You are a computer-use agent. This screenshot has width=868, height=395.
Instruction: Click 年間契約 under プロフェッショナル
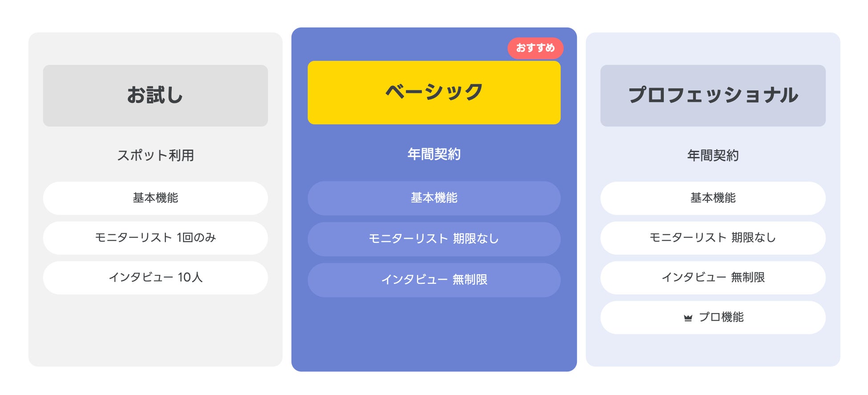tap(713, 155)
